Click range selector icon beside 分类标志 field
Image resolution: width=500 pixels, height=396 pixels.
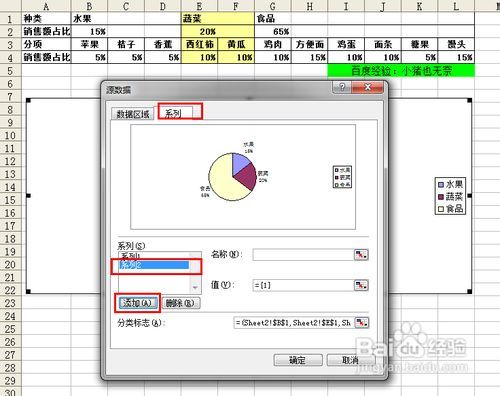coord(361,322)
